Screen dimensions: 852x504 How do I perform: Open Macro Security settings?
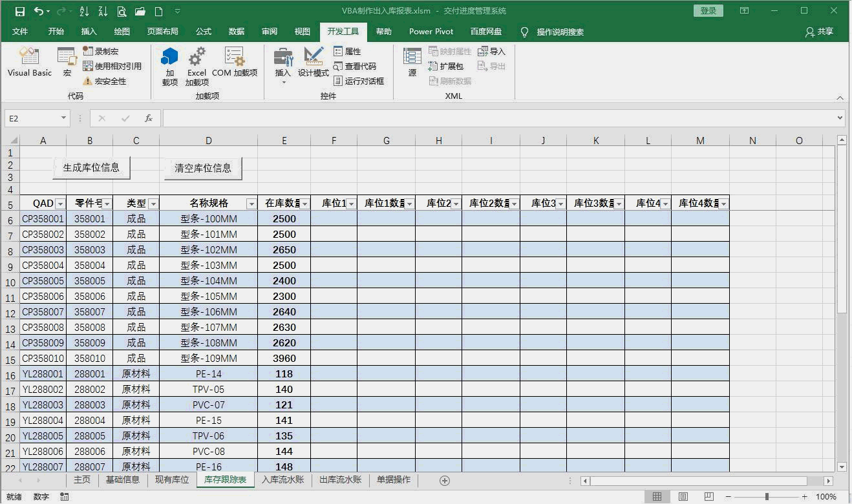(x=104, y=81)
